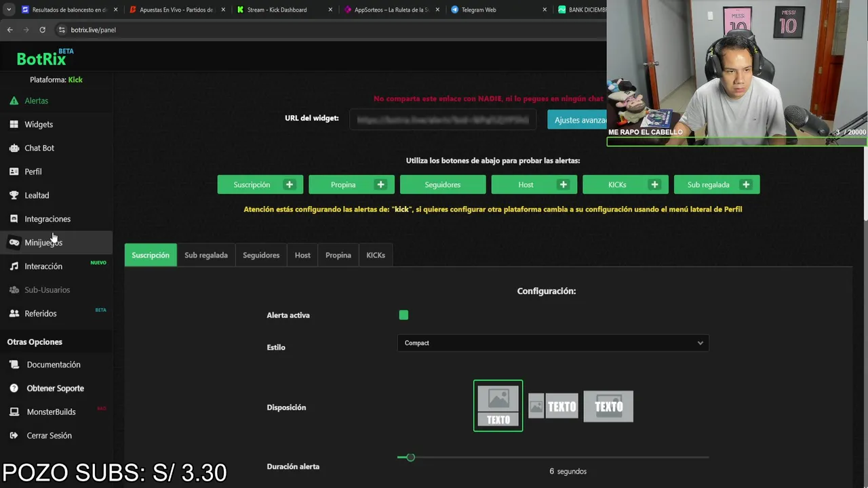Switch to the Propina settings tab

tap(338, 255)
